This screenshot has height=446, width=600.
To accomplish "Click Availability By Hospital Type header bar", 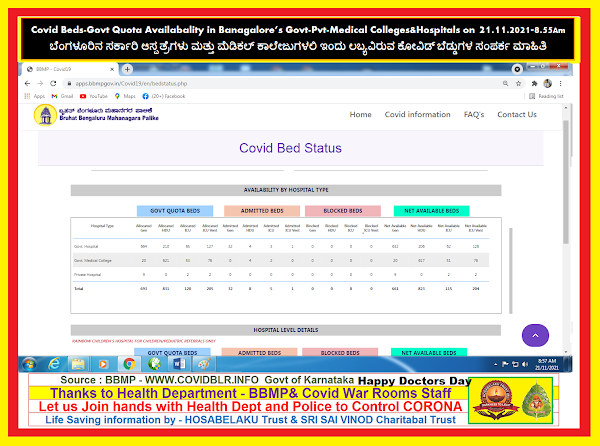I will click(286, 190).
